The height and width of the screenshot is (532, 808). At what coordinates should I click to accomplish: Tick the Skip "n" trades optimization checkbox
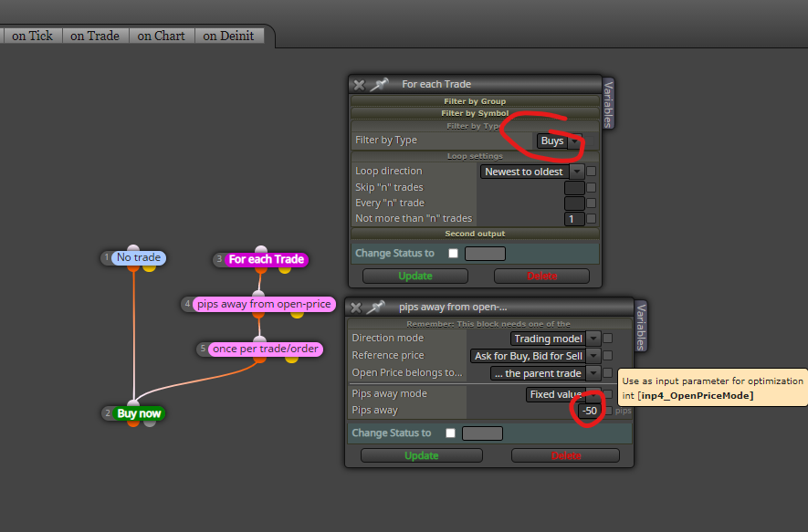[x=591, y=187]
